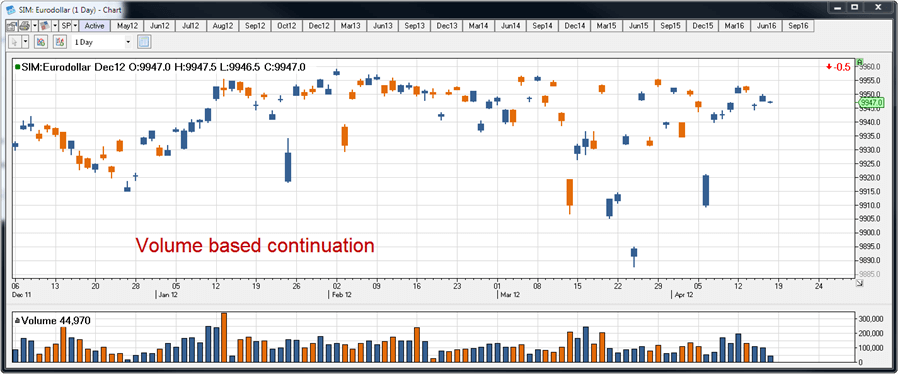
Task: Switch to the Dec12 contract tab
Action: 319,26
